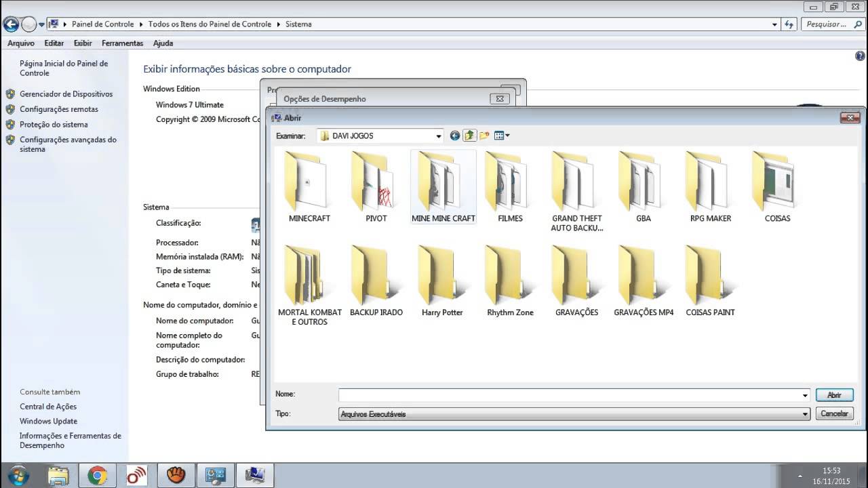The image size is (868, 488).
Task: Open Central de Ações link
Action: coord(48,407)
